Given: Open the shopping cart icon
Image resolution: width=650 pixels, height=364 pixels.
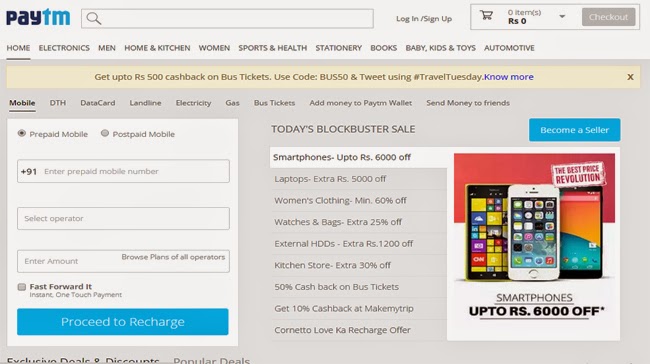Looking at the screenshot, I should pyautogui.click(x=486, y=16).
